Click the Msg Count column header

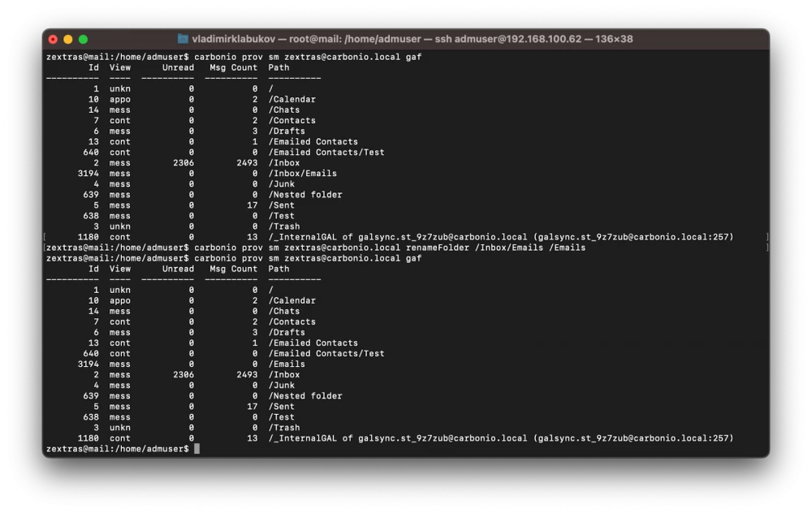pos(231,67)
